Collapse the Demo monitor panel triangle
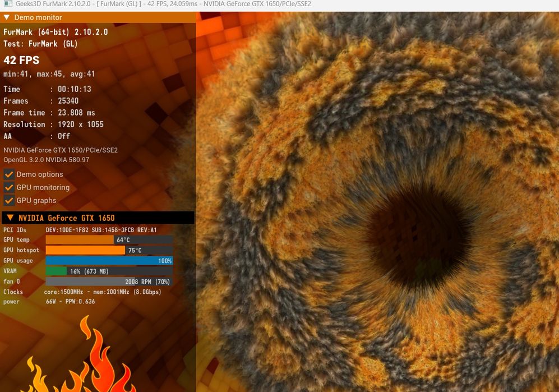This screenshot has width=559, height=392. [6, 17]
